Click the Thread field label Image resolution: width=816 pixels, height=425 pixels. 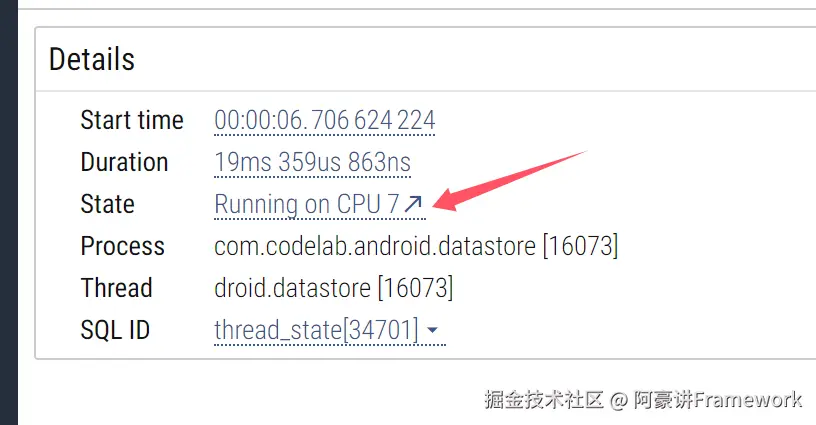tap(116, 289)
